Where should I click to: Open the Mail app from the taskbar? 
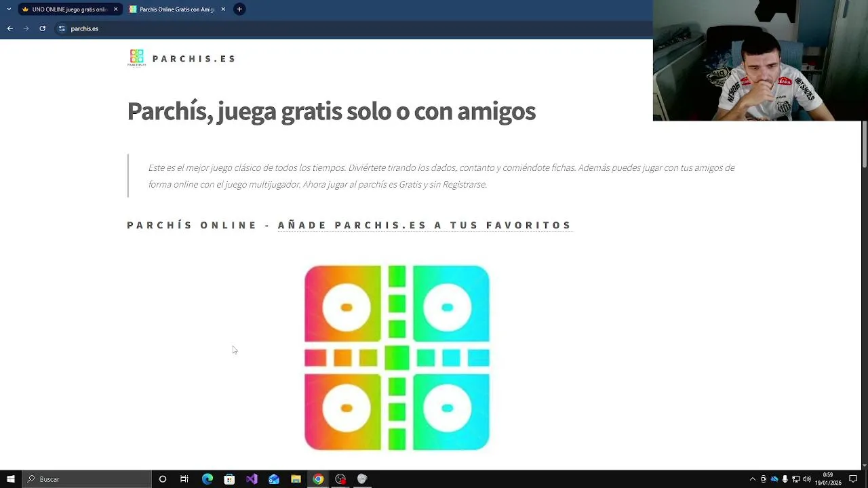click(274, 479)
